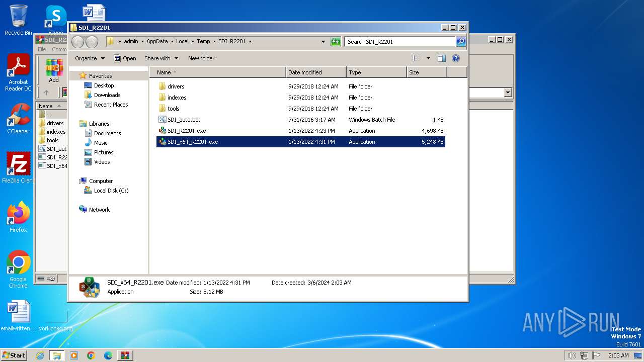Open Recent Places in navigation pane
Screen dimensions: 644x362
click(x=106, y=105)
